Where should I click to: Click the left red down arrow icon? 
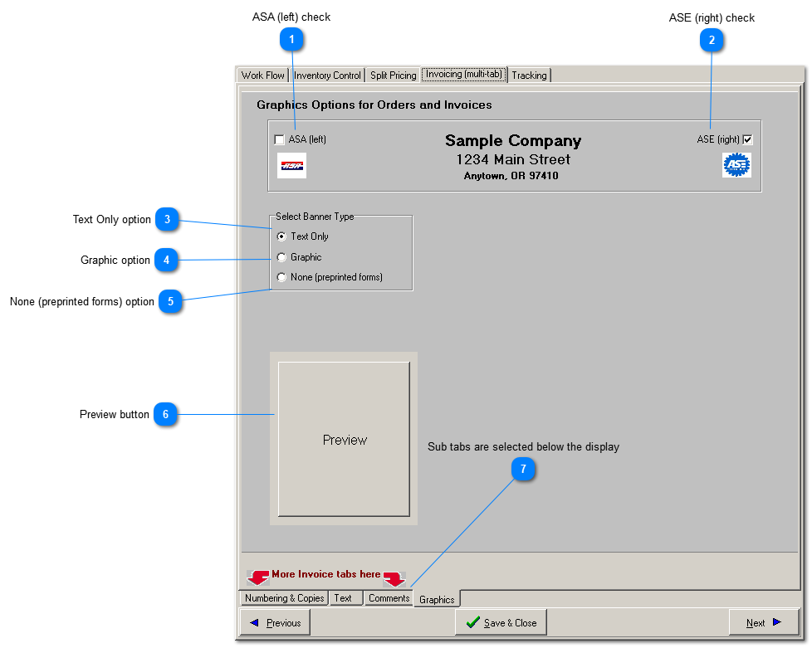(x=258, y=577)
